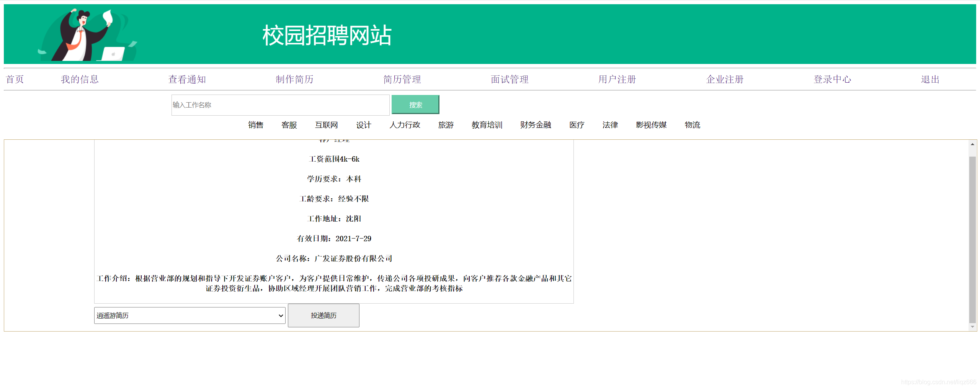The image size is (980, 389).
Task: Open 登录中心 link
Action: [x=833, y=79]
